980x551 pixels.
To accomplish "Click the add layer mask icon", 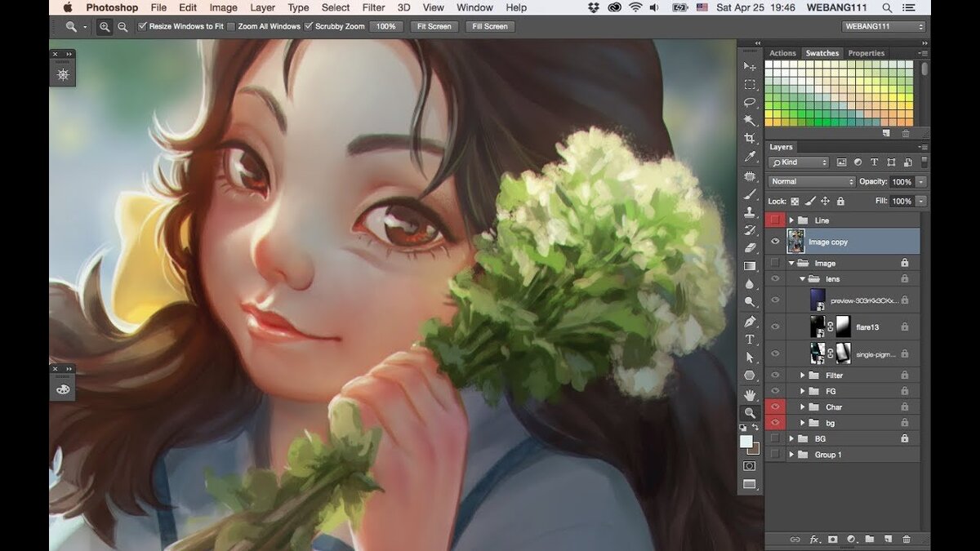I will click(833, 540).
